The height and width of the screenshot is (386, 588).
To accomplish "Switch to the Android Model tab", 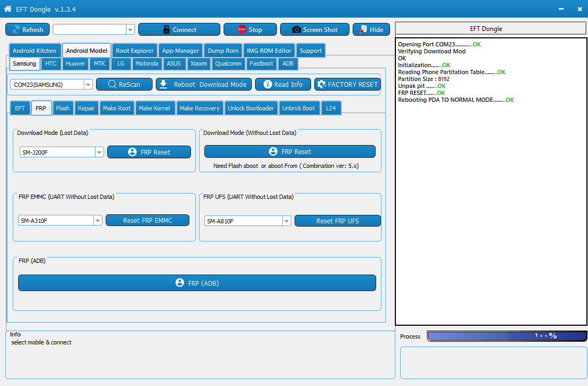I will point(86,51).
